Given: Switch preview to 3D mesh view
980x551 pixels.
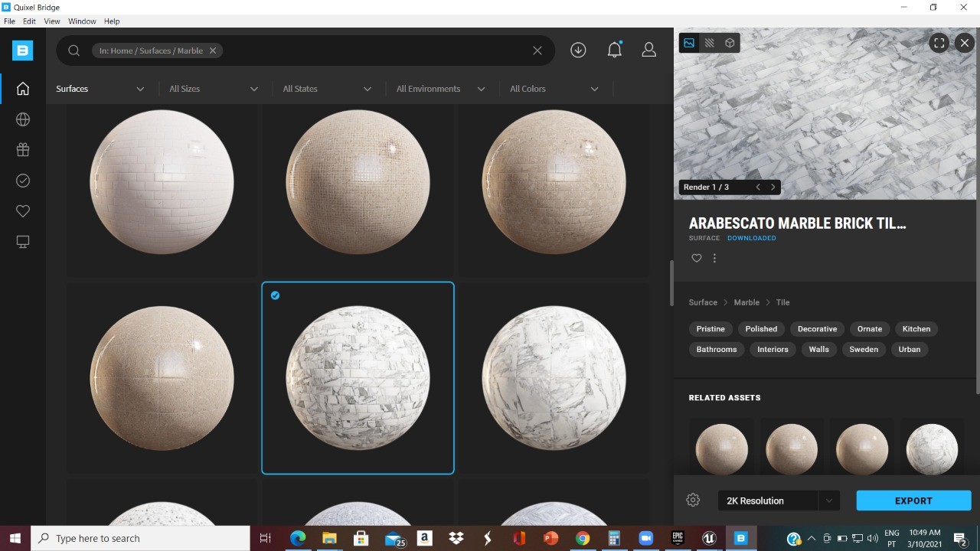Looking at the screenshot, I should (730, 43).
